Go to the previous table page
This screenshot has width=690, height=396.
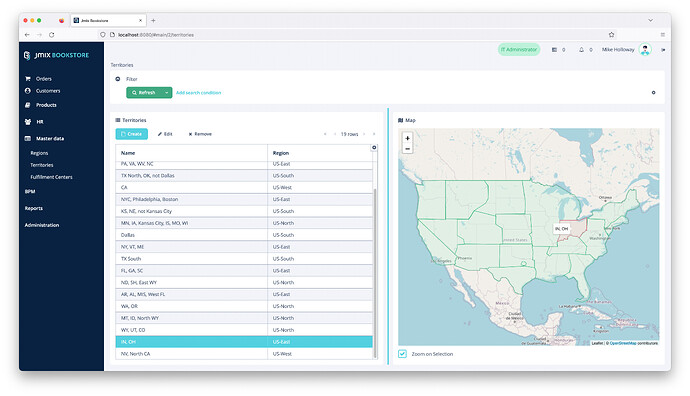pyautogui.click(x=335, y=134)
